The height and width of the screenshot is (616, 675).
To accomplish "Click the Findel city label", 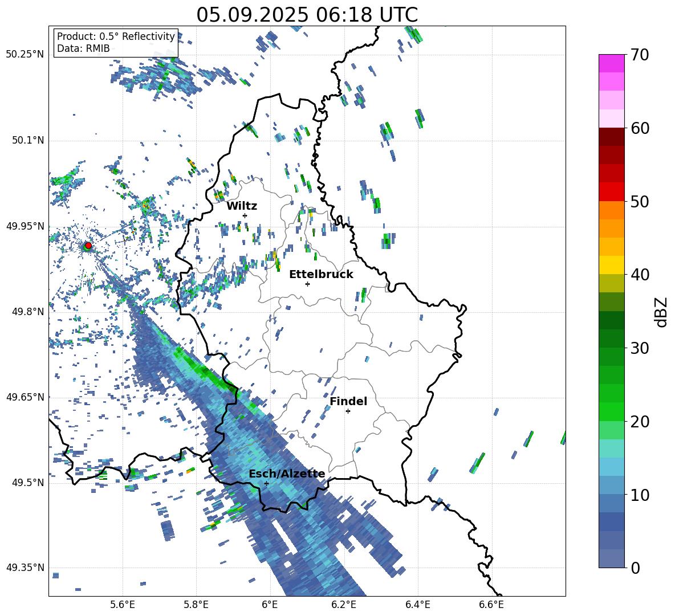I will click(x=348, y=401).
